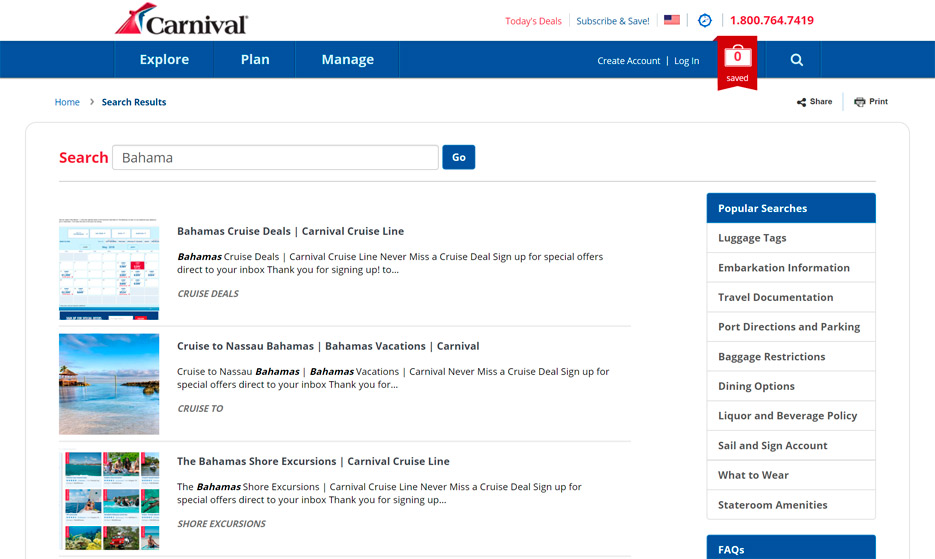
Task: Click CRUISE TO category label
Action: coord(200,409)
